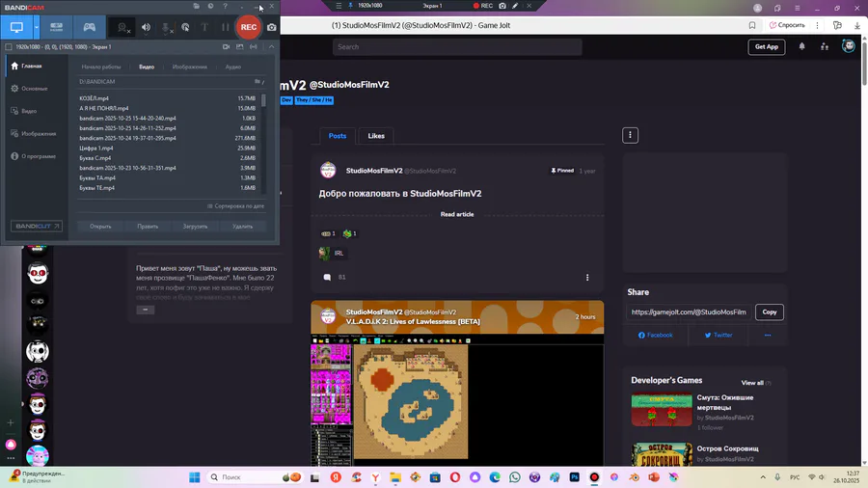Click the Открыть button
The width and height of the screenshot is (868, 488).
(100, 227)
